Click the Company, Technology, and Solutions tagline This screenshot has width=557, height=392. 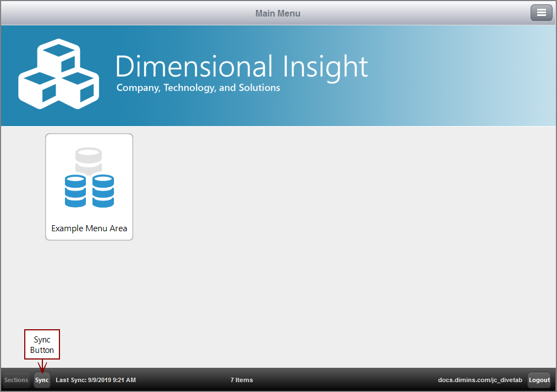pyautogui.click(x=198, y=88)
